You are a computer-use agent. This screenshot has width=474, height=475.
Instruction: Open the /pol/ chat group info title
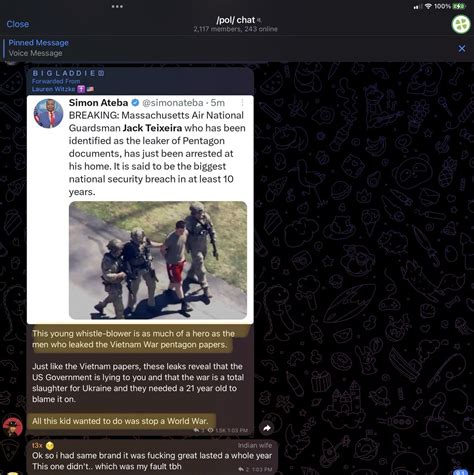pyautogui.click(x=236, y=20)
